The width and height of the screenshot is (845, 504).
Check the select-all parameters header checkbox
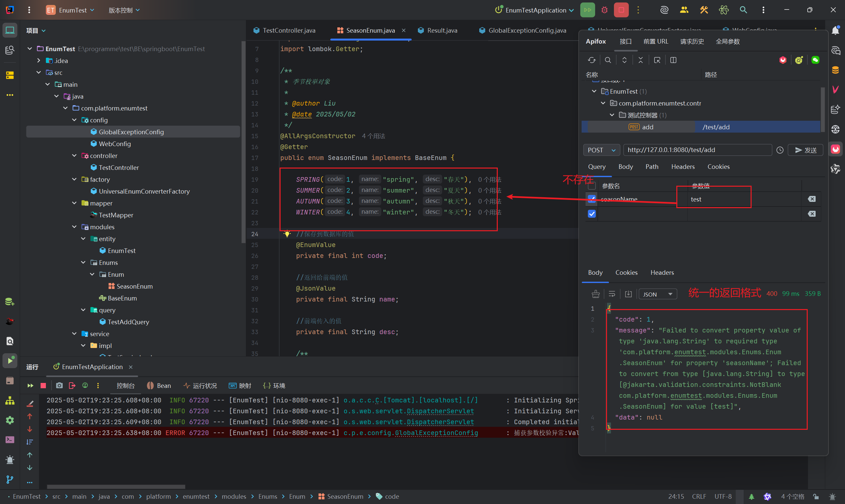591,186
